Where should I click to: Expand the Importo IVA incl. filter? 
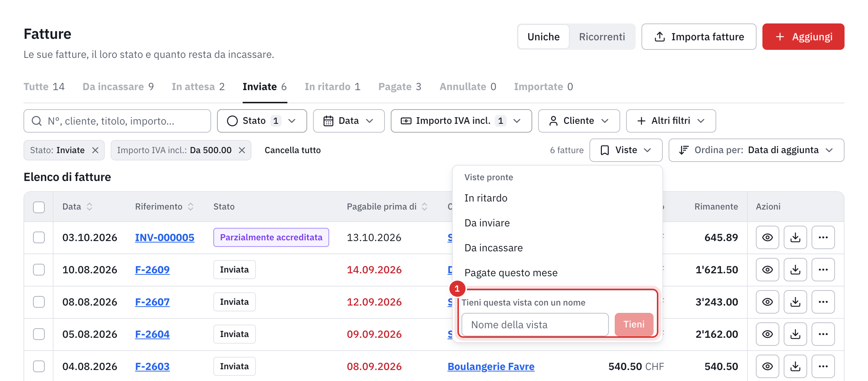pyautogui.click(x=461, y=121)
